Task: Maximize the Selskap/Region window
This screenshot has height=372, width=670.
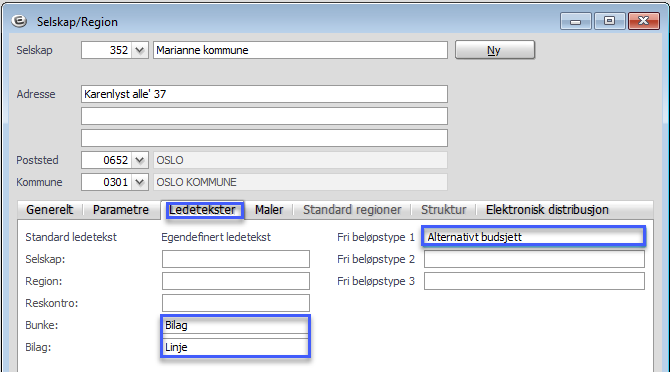Action: (x=609, y=21)
